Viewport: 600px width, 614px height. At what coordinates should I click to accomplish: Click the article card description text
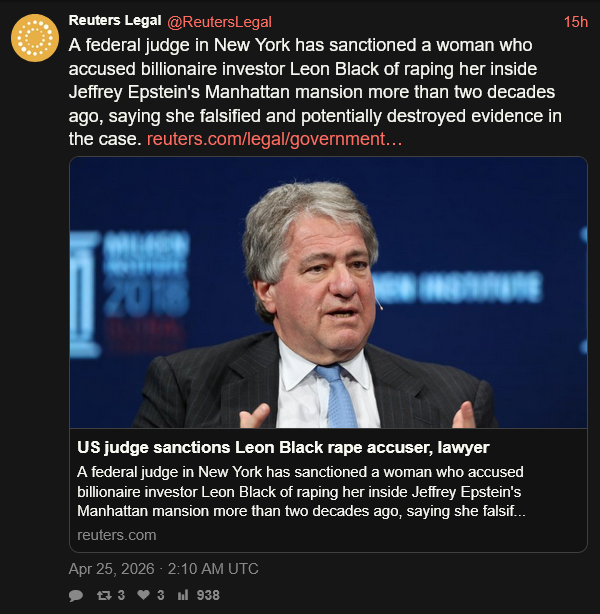(x=300, y=491)
